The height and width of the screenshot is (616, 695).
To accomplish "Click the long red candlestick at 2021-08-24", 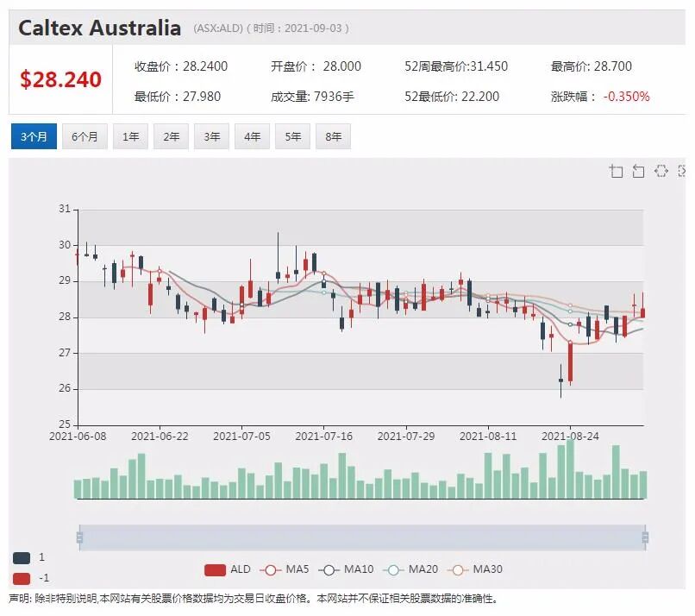I will pyautogui.click(x=571, y=361).
